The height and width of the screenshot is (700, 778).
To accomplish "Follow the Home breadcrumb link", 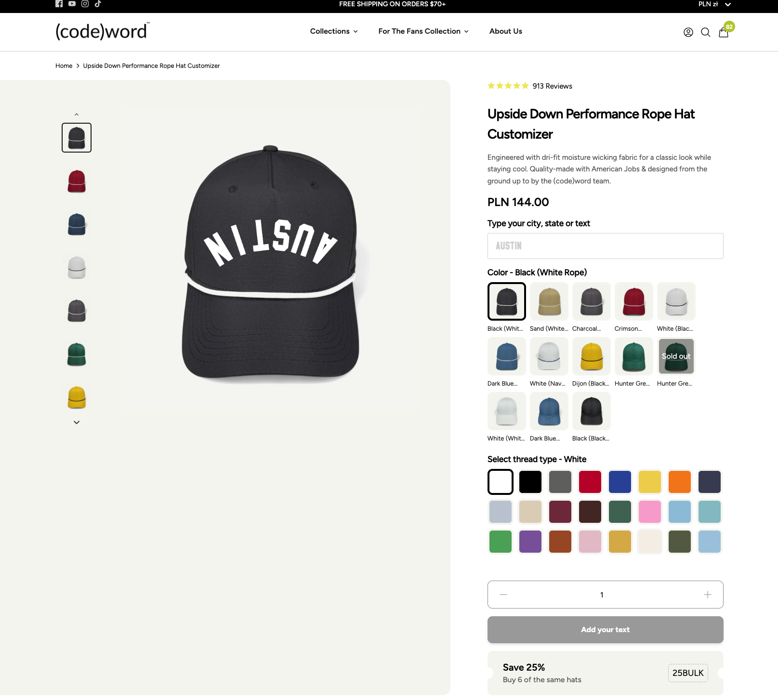I will click(x=64, y=66).
